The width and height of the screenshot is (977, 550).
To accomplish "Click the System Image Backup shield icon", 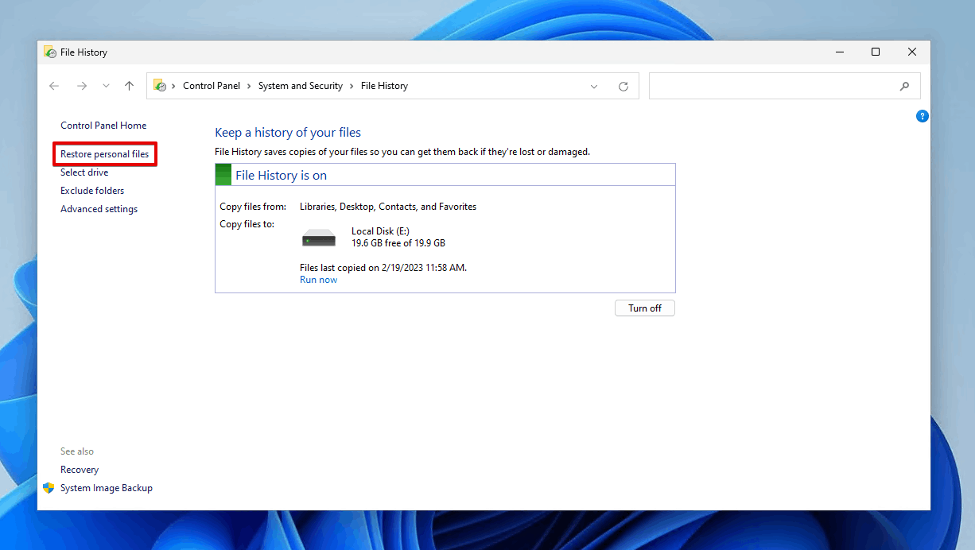I will (49, 488).
